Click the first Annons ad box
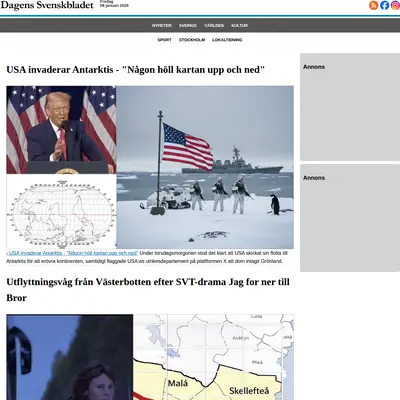 350,107
